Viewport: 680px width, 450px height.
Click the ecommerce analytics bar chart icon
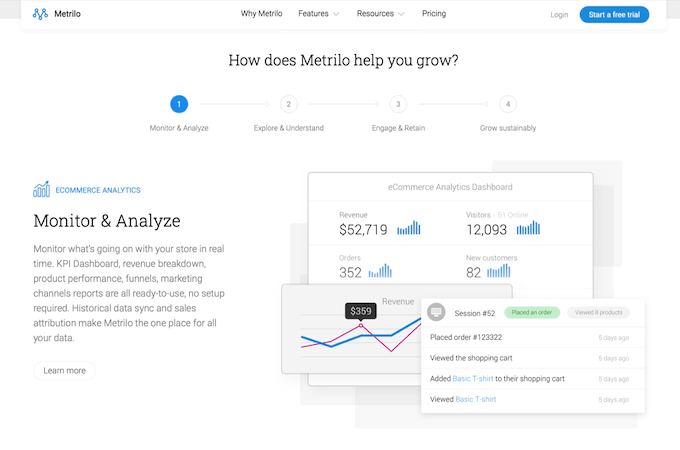[42, 189]
